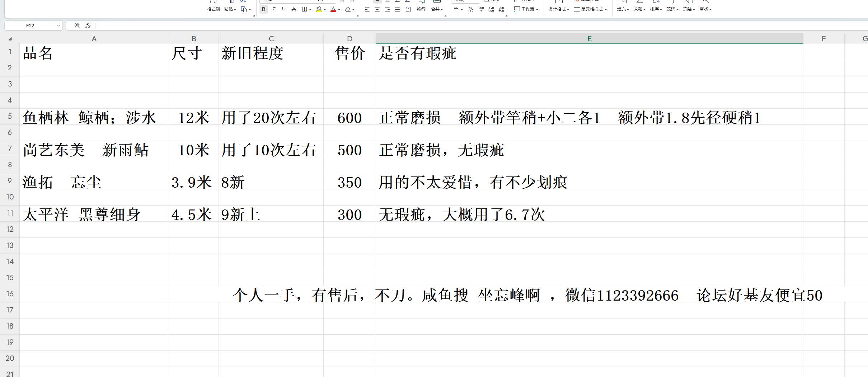
Task: Align text left
Action: pos(367,9)
